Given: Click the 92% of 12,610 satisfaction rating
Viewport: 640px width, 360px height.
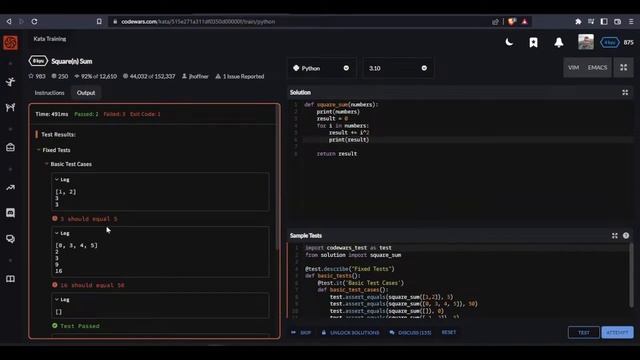Looking at the screenshot, I should pos(95,76).
